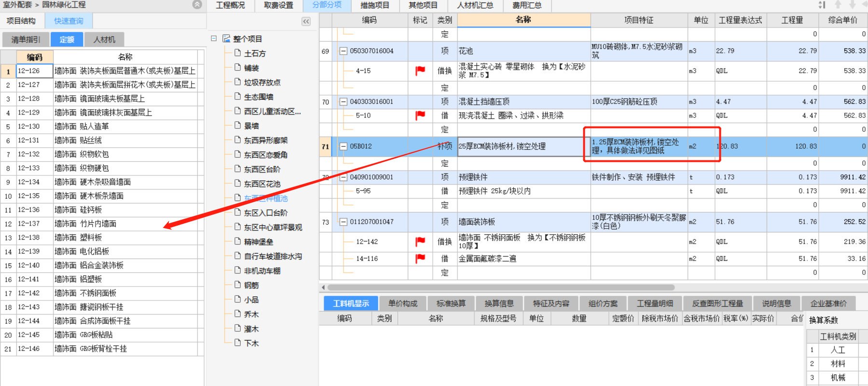
Task: Open 换算信息 bottom tab
Action: 499,303
